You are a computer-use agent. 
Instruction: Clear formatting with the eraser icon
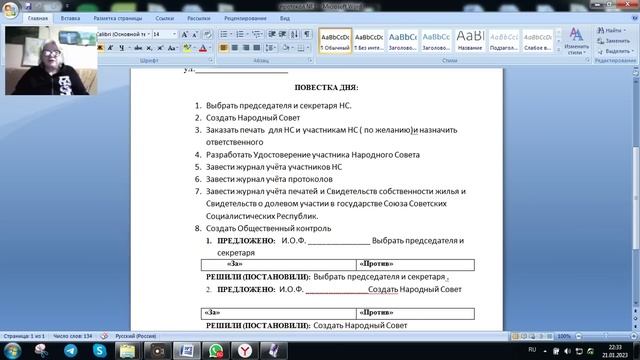click(207, 35)
